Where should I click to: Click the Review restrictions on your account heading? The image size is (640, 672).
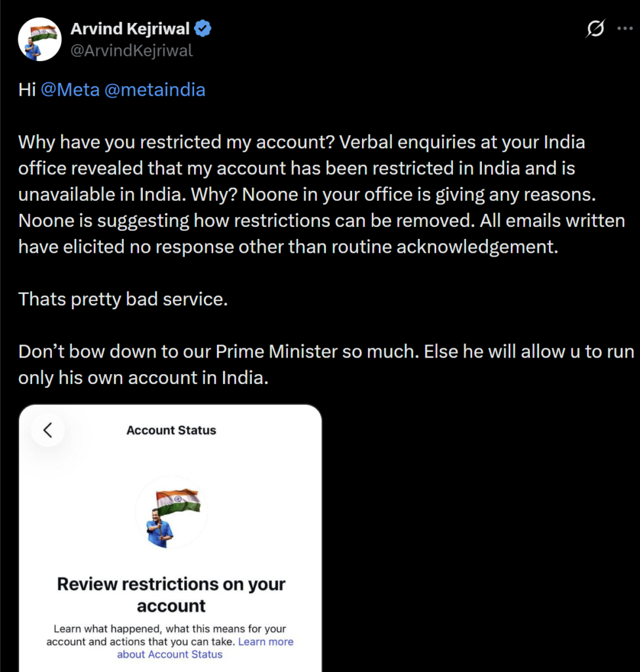click(171, 595)
